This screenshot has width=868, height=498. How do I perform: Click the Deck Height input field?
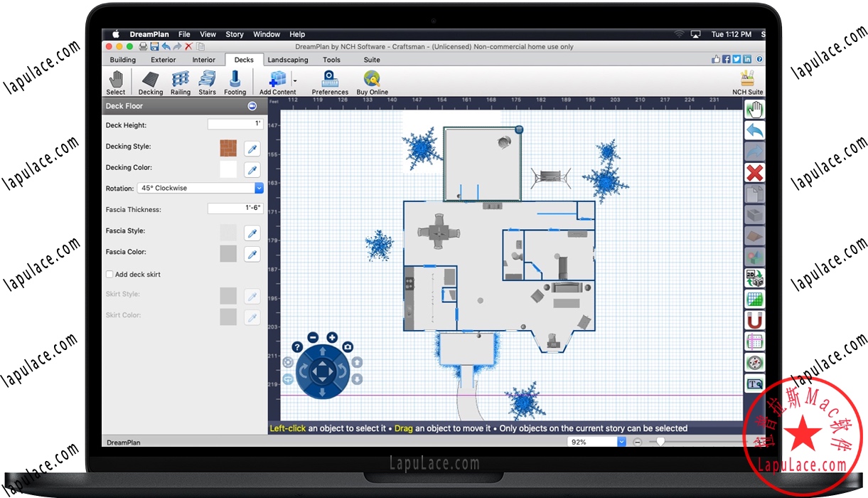pyautogui.click(x=235, y=124)
